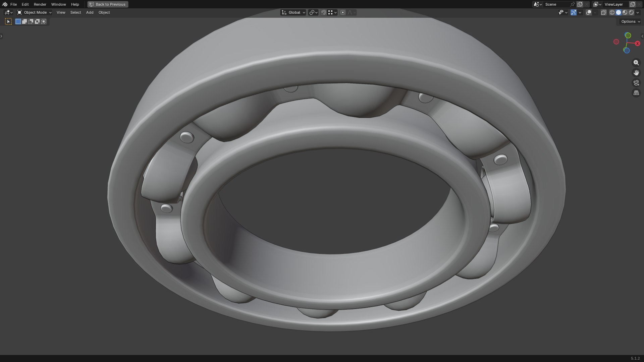This screenshot has height=362, width=644.
Task: Open the viewport Add menu
Action: (x=90, y=12)
